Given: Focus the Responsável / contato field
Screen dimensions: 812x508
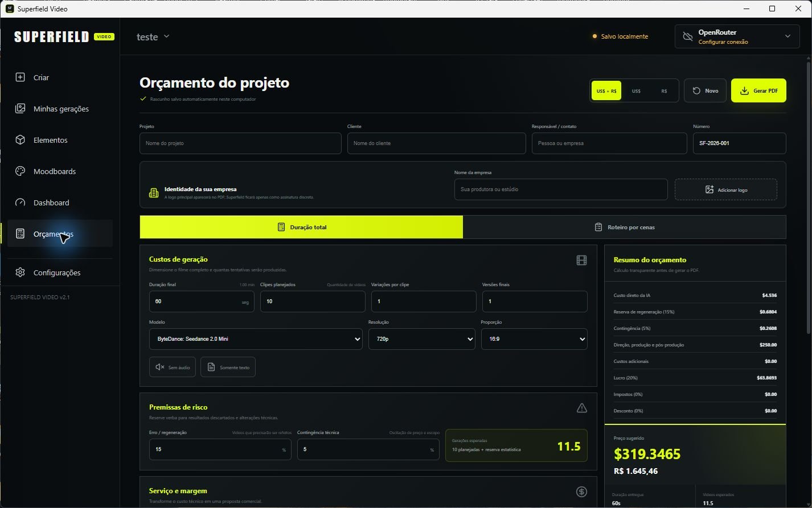Looking at the screenshot, I should [x=609, y=143].
